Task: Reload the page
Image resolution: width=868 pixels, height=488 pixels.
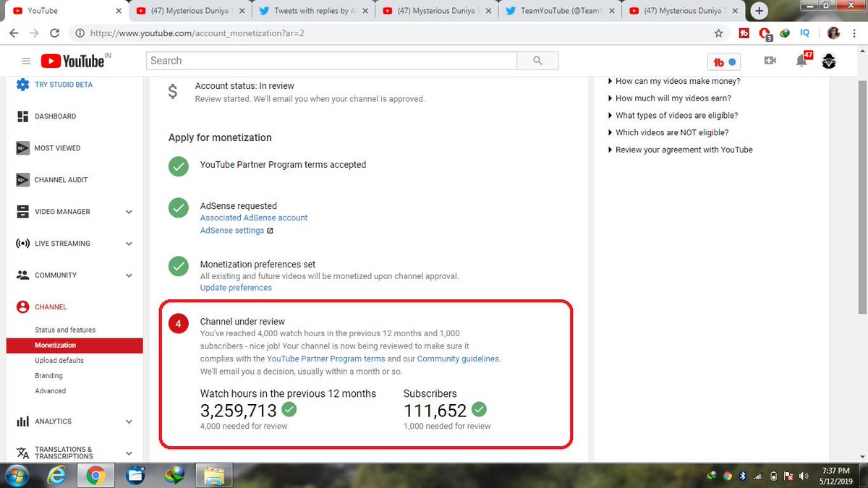Action: 55,33
